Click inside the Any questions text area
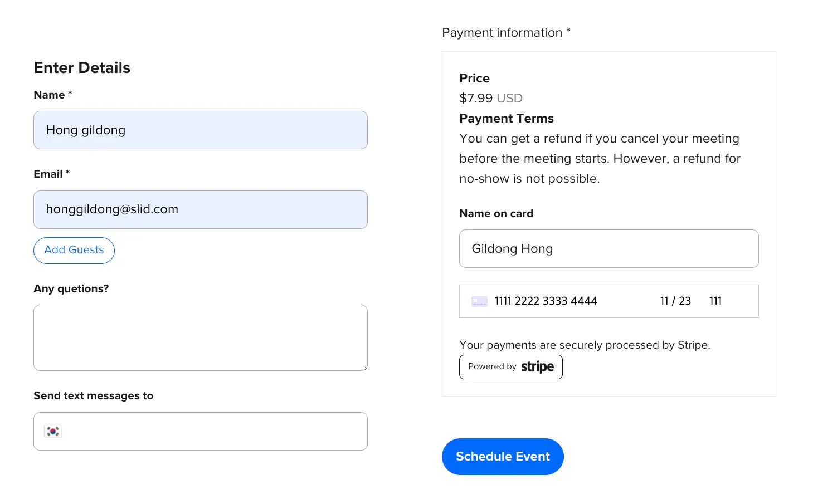 [201, 337]
